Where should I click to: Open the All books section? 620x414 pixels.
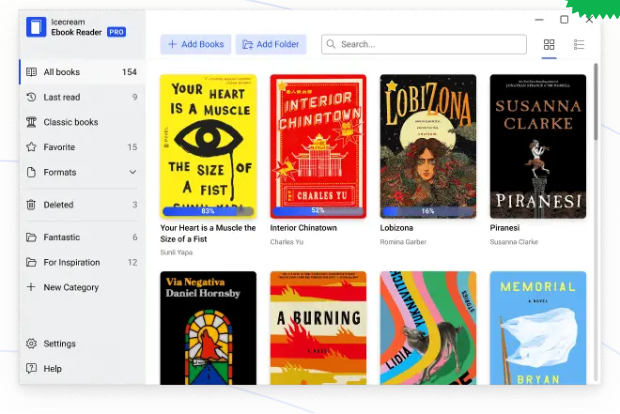pos(82,72)
